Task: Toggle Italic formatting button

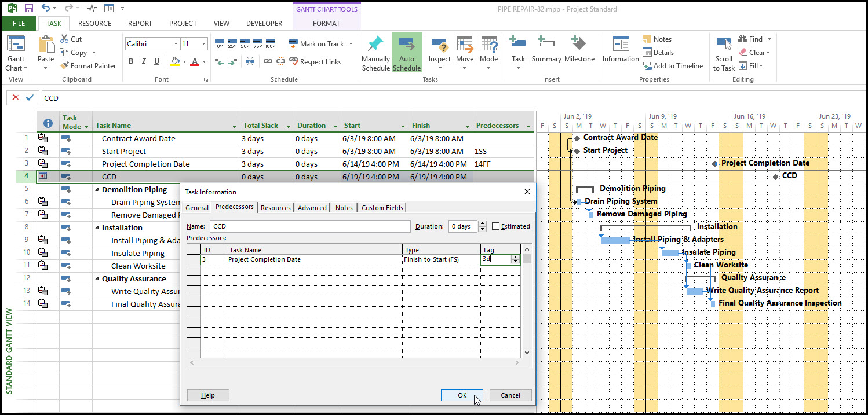Action: pos(144,61)
